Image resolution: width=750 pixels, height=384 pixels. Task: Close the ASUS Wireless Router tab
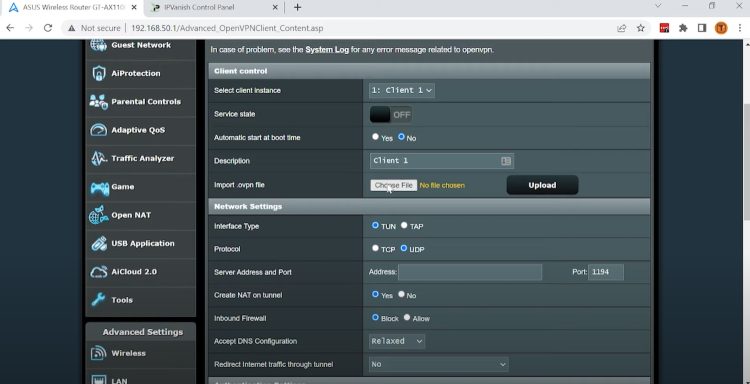tap(134, 7)
